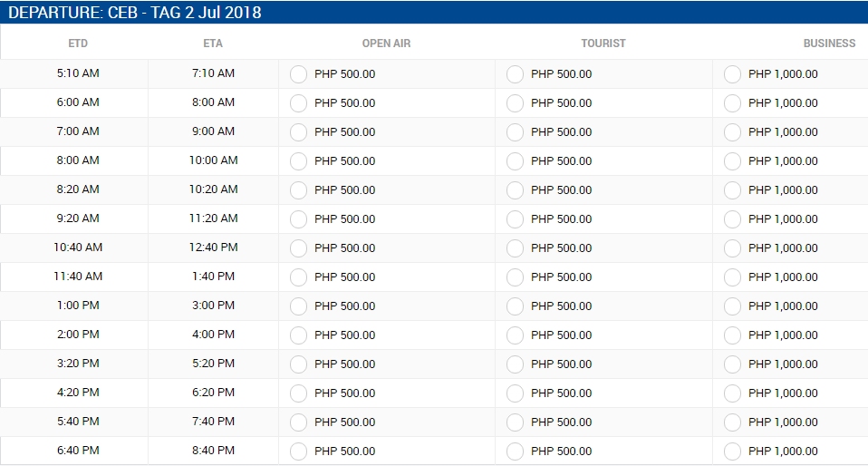Select Open Air fare for 5:10 AM departure

coord(298,74)
